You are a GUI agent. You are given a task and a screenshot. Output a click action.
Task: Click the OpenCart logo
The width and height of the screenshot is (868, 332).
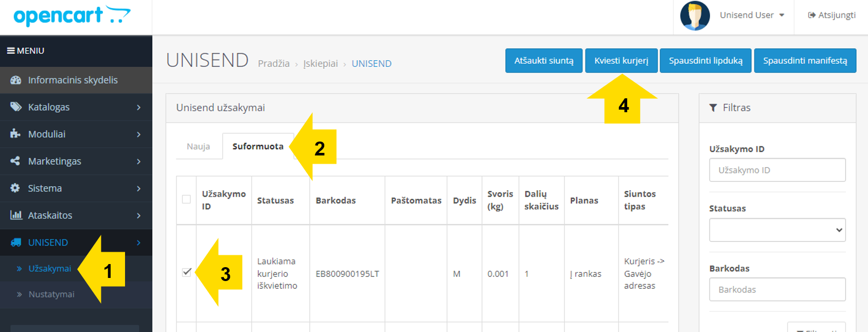pos(72,15)
